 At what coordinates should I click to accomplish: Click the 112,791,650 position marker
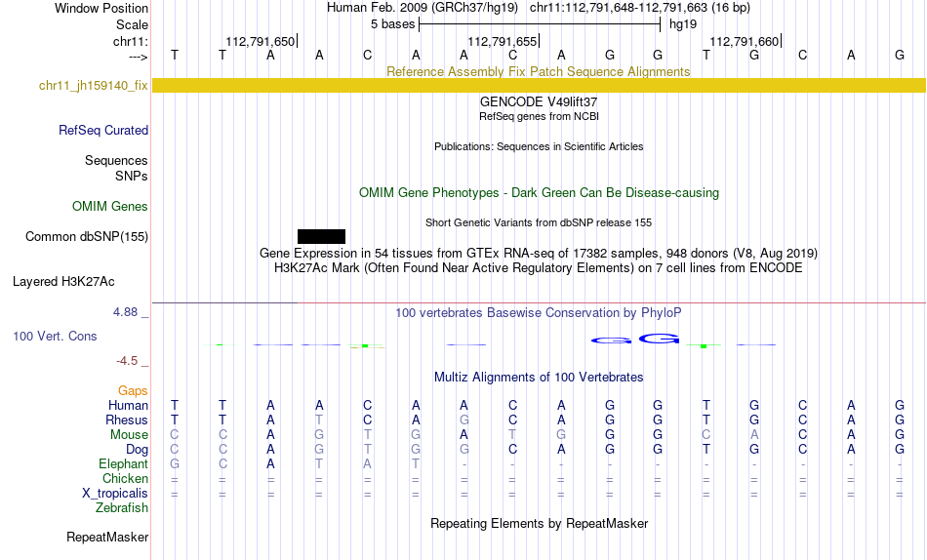click(261, 41)
